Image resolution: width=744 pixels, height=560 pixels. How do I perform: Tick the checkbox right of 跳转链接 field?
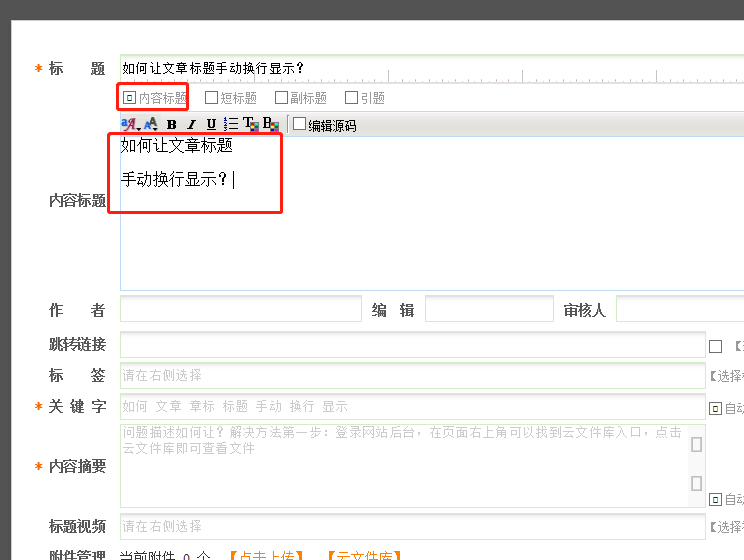715,346
